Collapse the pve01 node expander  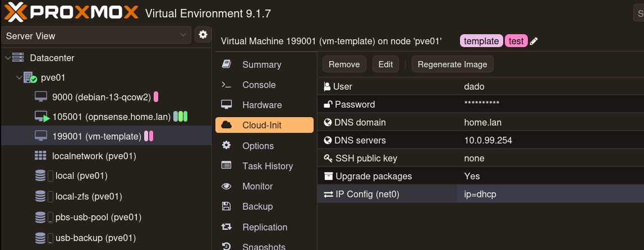(19, 77)
